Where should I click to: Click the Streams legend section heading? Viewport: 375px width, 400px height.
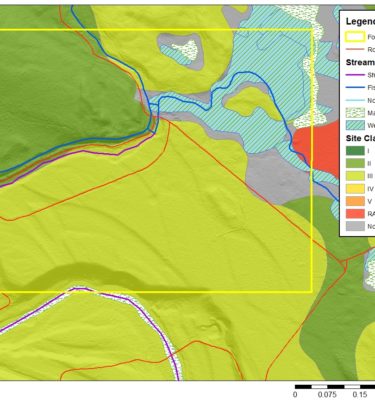(360, 62)
